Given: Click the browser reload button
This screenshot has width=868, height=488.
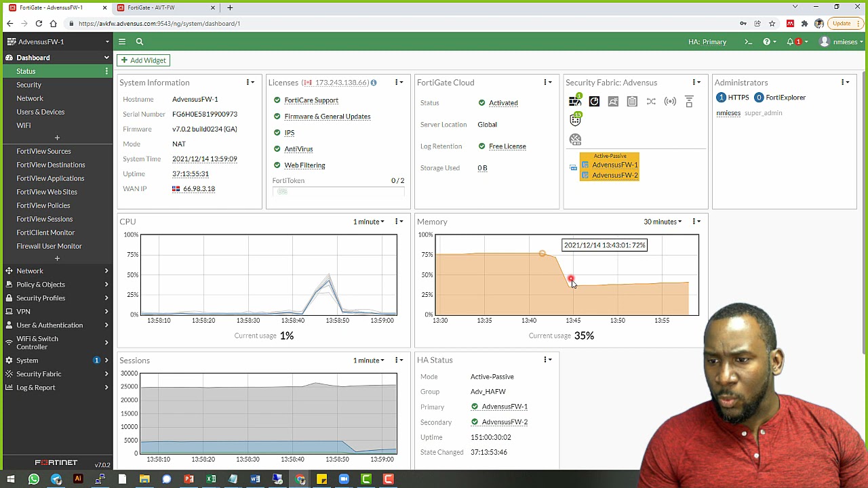Looking at the screenshot, I should 39,23.
